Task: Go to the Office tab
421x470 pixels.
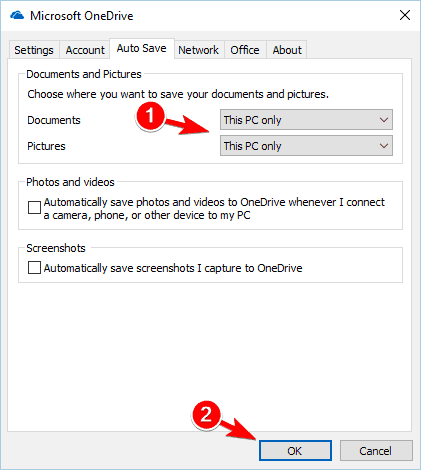Action: [x=245, y=50]
